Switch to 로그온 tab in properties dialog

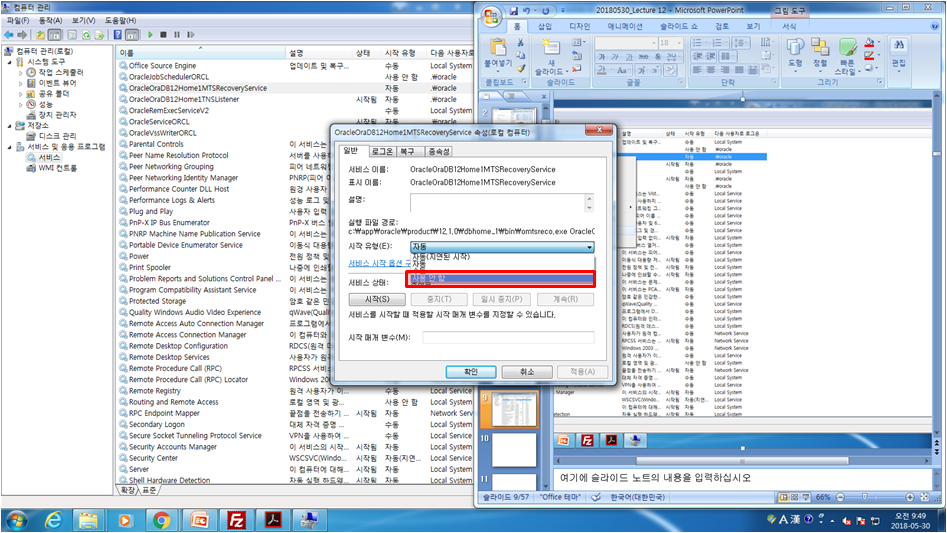tap(382, 152)
